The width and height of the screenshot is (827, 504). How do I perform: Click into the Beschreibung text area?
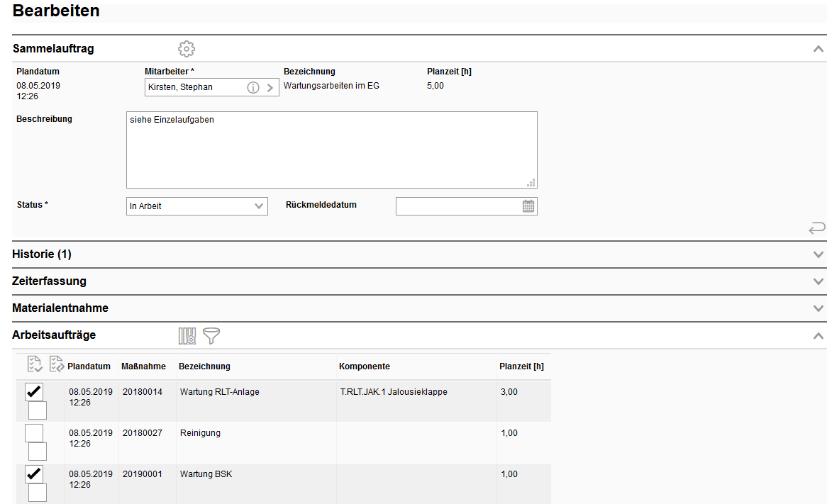click(x=331, y=150)
